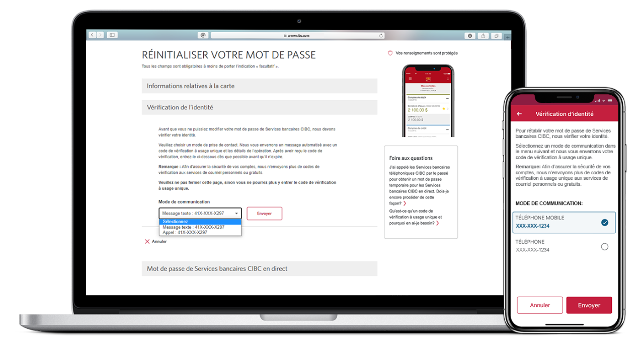644x344 pixels.
Task: Tap the red Envoyer button on phone
Action: click(x=589, y=305)
